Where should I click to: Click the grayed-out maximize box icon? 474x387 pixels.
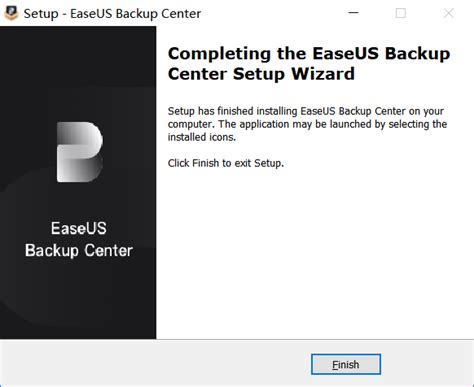401,13
